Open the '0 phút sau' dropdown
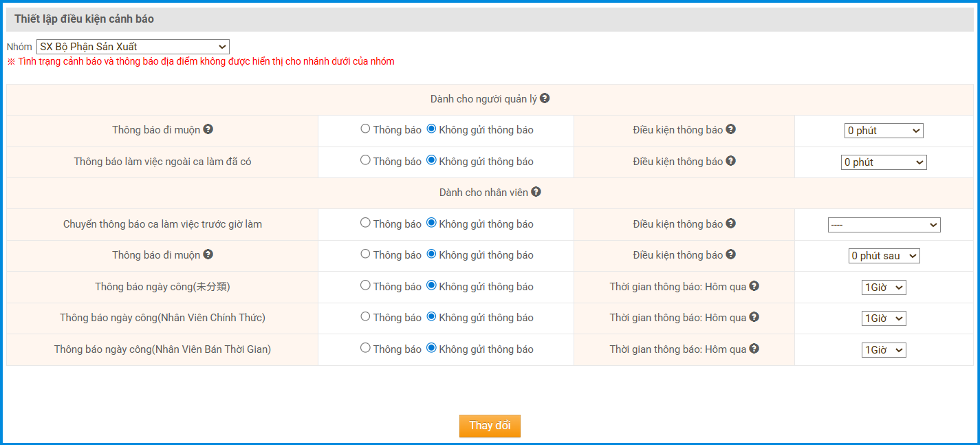Image resolution: width=980 pixels, height=445 pixels. (x=884, y=256)
